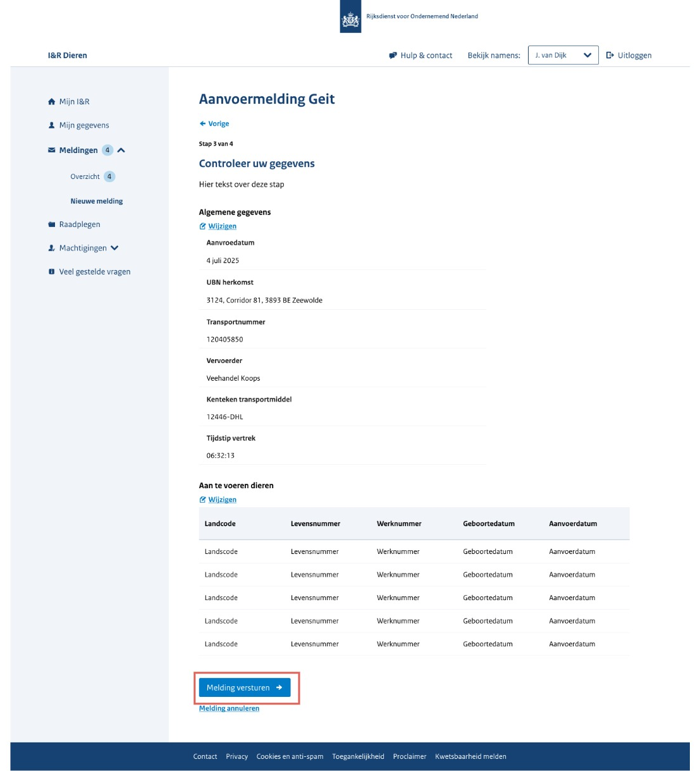Open the Privacy footer link
Image resolution: width=700 pixels, height=781 pixels.
[x=237, y=757]
